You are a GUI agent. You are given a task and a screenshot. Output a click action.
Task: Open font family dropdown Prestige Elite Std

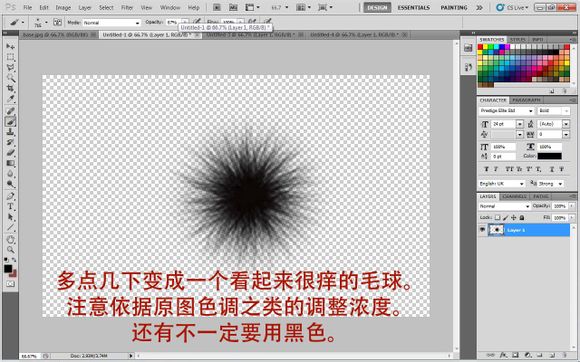(x=506, y=111)
